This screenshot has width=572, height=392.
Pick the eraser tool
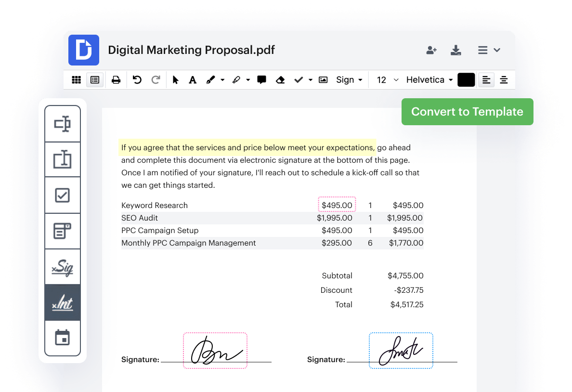[280, 80]
